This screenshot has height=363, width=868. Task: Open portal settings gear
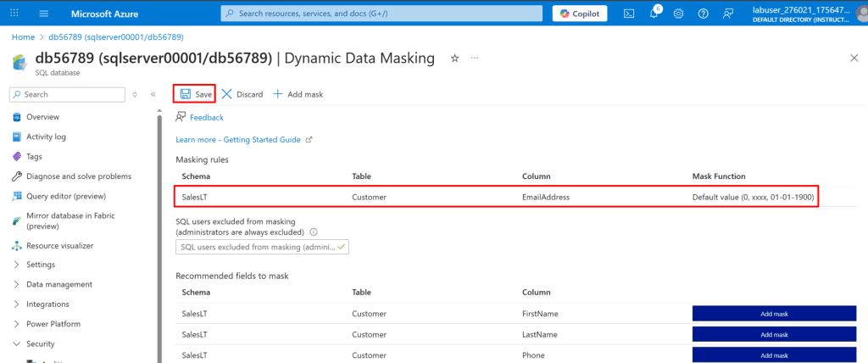pos(678,14)
